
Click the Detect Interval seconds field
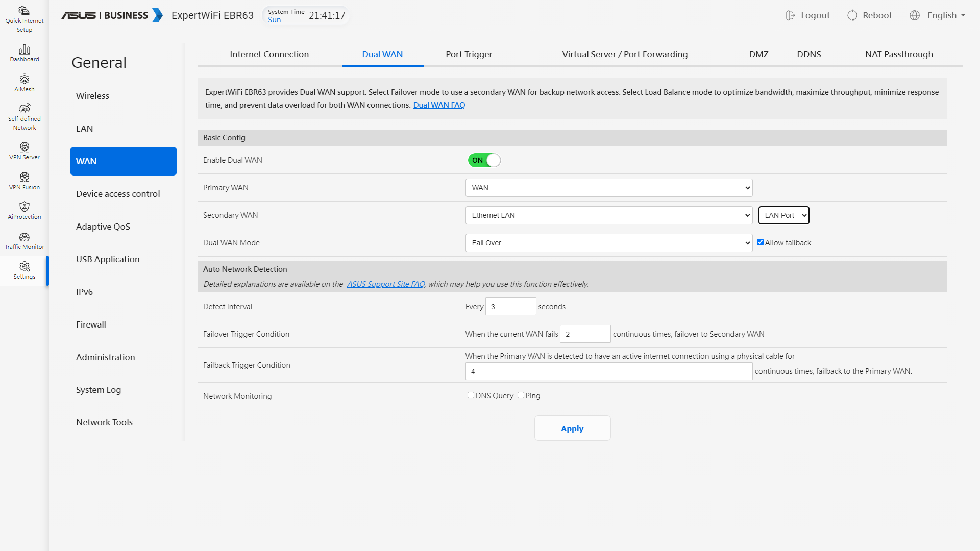tap(510, 307)
